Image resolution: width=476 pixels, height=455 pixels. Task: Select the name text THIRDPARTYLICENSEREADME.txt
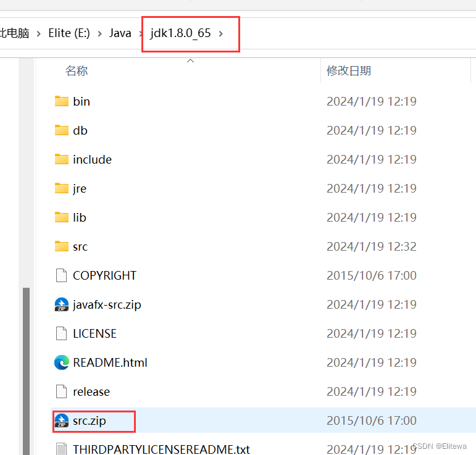162,449
